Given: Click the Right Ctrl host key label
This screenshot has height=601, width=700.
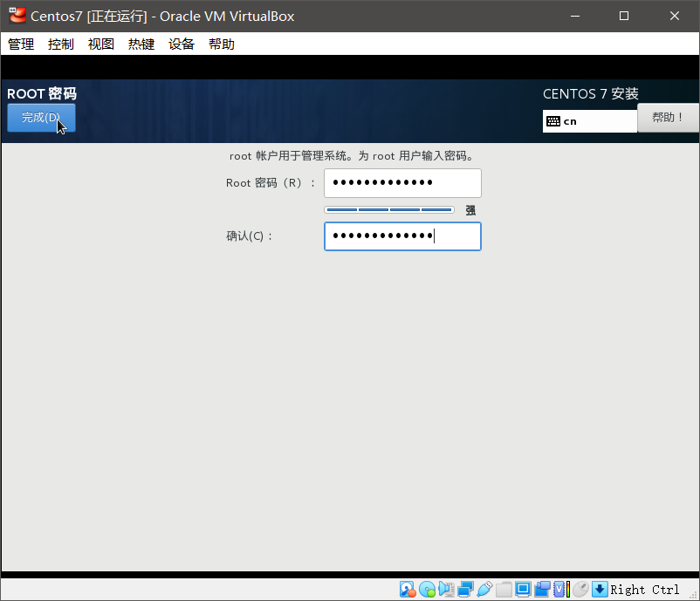Looking at the screenshot, I should (x=645, y=590).
